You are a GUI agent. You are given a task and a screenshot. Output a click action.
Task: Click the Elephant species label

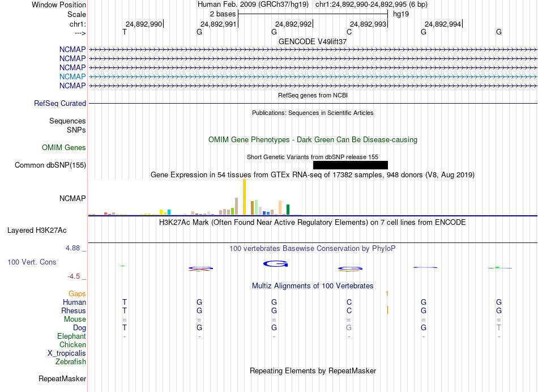click(71, 336)
